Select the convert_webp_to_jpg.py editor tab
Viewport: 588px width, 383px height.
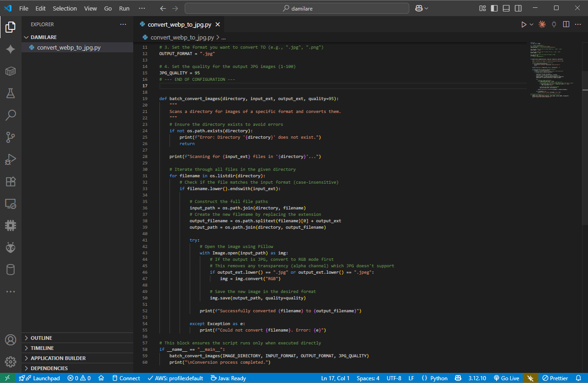[179, 25]
